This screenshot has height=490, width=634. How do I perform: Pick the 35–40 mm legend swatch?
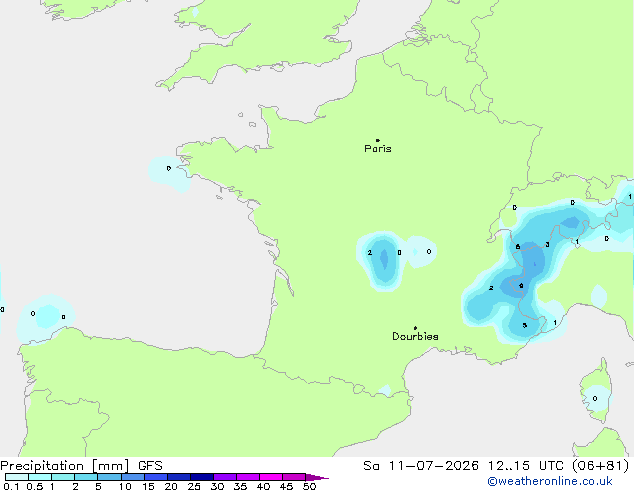click(x=248, y=477)
